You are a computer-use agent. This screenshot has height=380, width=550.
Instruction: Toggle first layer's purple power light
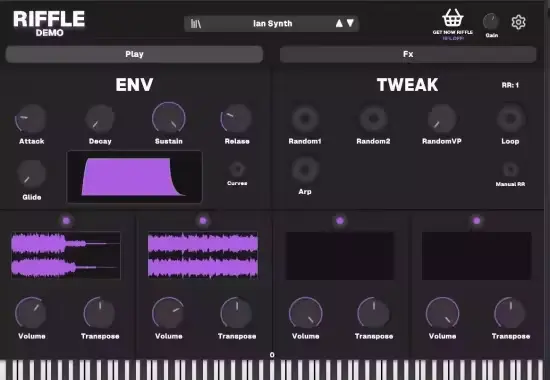point(66,221)
